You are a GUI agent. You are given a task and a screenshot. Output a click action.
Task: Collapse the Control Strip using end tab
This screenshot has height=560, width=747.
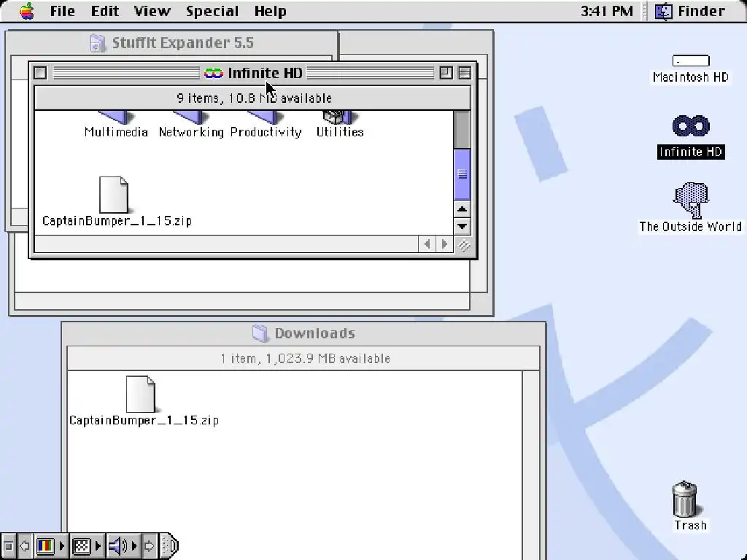click(x=169, y=545)
